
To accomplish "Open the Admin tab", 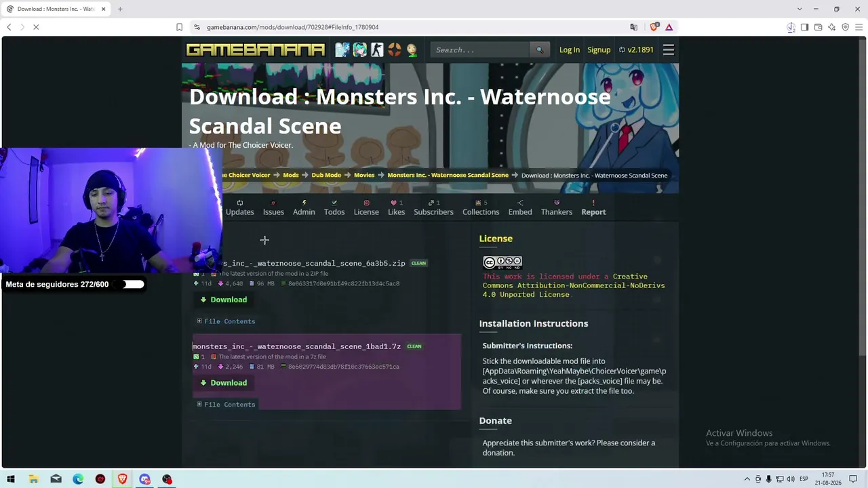I will click(304, 207).
